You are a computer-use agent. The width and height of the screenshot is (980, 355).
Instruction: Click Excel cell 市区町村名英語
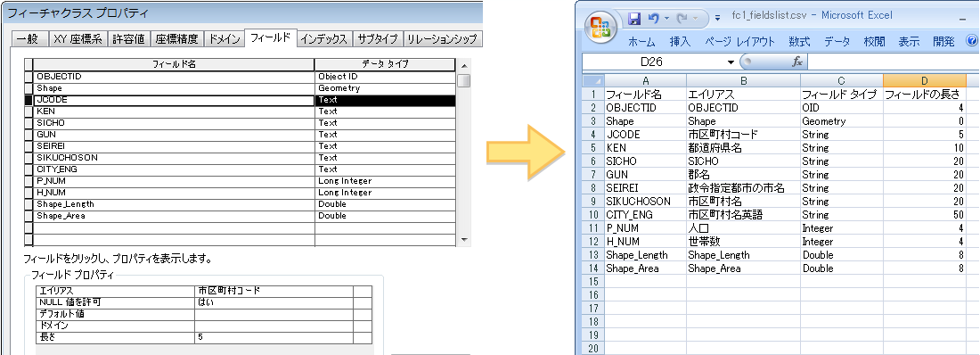click(x=743, y=215)
